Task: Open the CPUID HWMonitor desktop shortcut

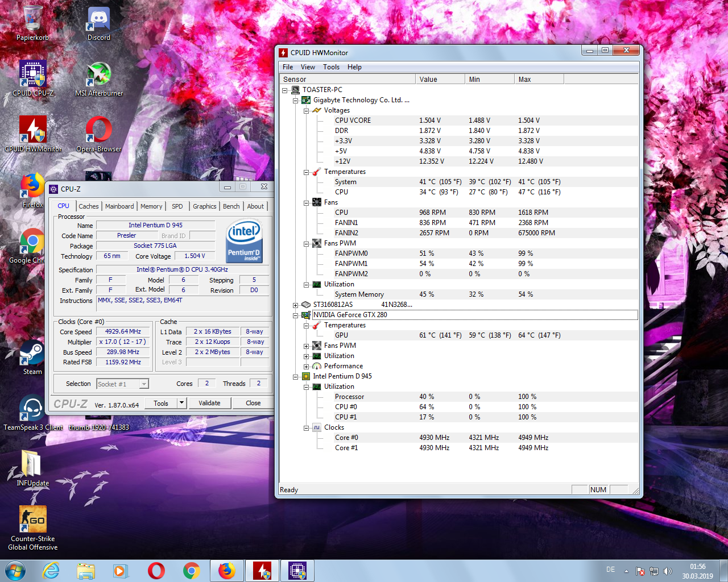Action: [32, 134]
